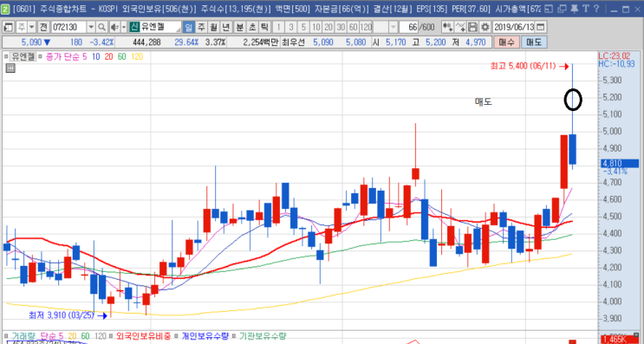
Task: Select the 주 weekly chart period
Action: 201,27
